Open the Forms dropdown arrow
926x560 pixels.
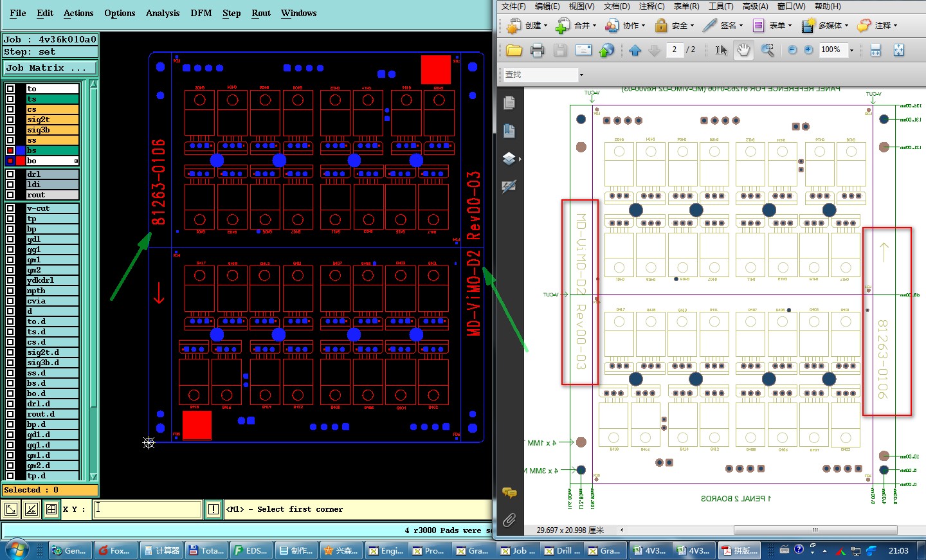click(790, 26)
